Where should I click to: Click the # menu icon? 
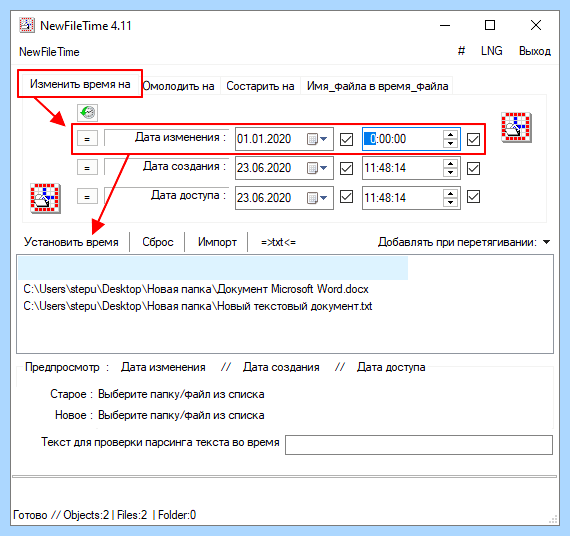pos(461,51)
